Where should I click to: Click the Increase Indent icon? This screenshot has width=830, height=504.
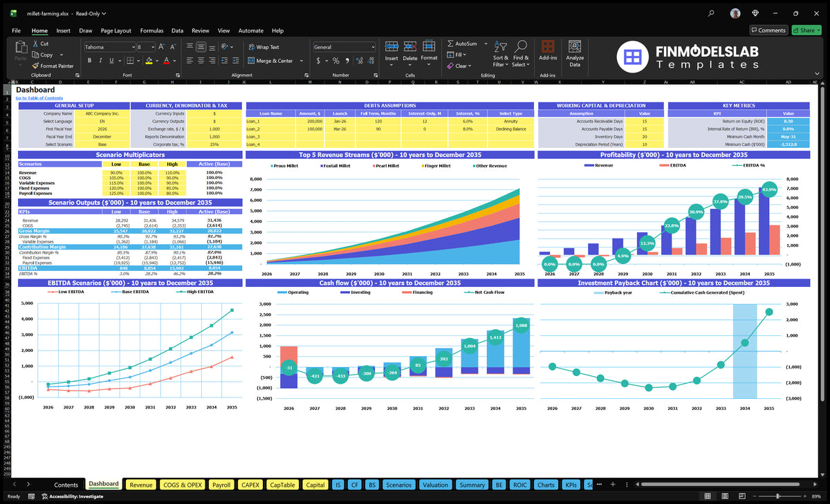click(237, 61)
